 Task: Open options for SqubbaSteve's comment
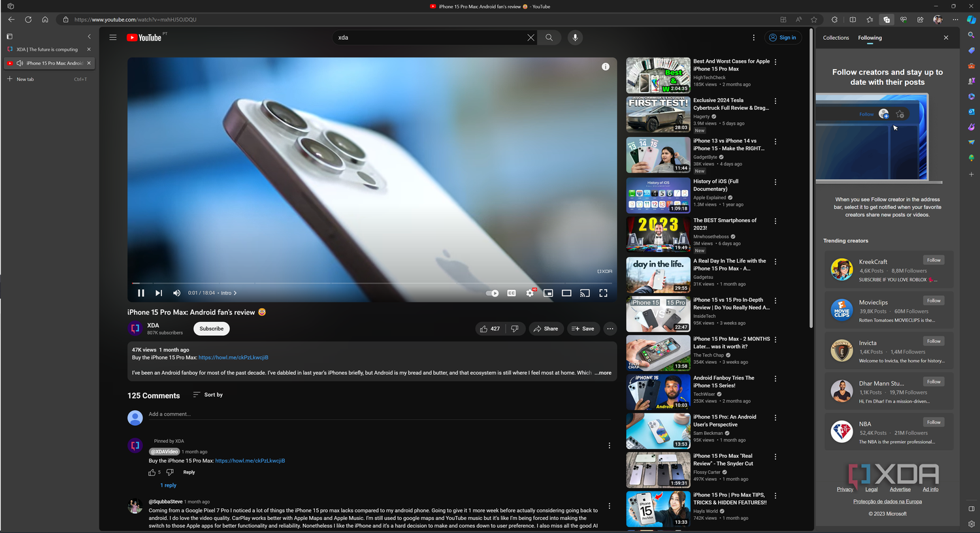(x=610, y=506)
